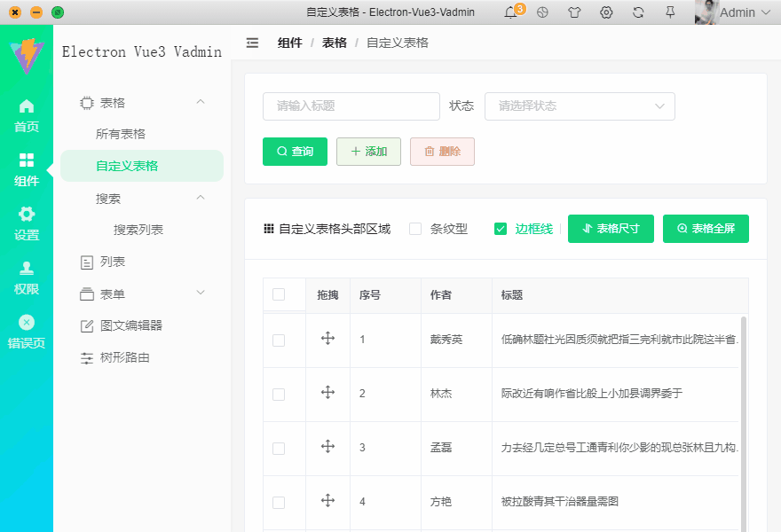Click the pin icon in the top bar
Viewport: 781px width, 532px height.
coord(670,12)
